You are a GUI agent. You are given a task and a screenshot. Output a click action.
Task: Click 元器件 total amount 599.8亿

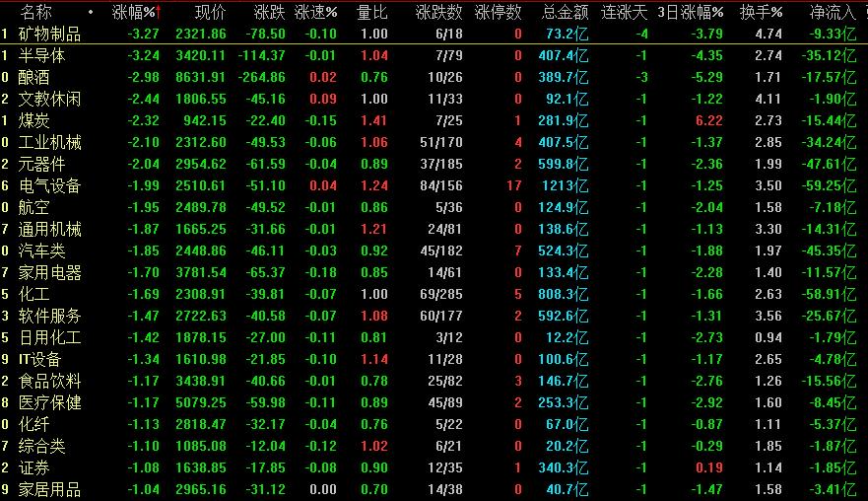coord(563,164)
